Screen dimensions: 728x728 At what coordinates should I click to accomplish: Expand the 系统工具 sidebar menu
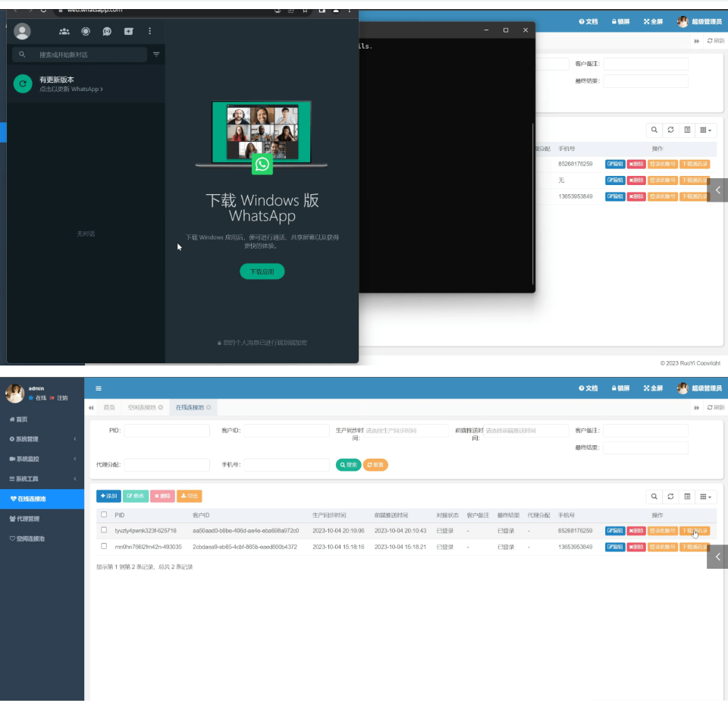tap(42, 479)
